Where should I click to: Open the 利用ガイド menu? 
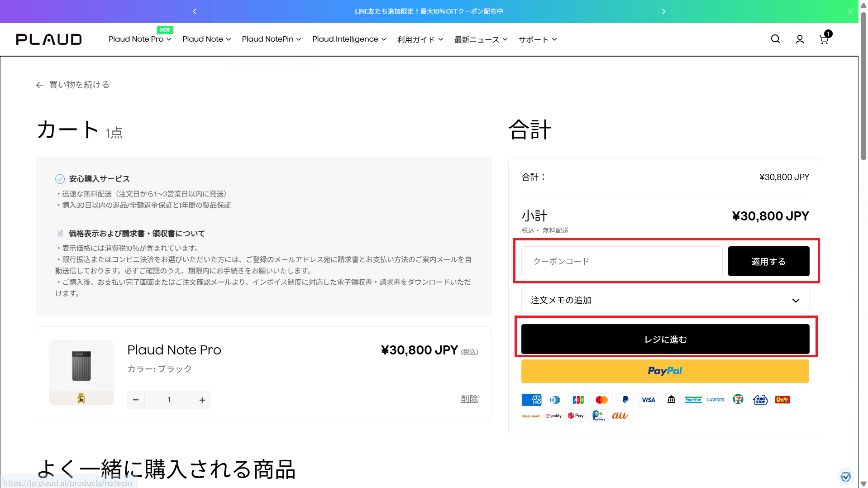pos(420,40)
